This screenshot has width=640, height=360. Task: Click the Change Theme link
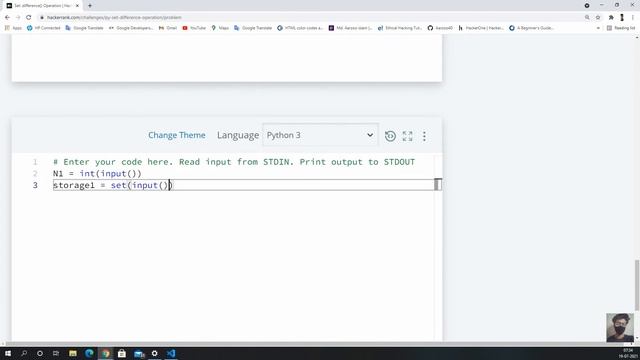[177, 135]
